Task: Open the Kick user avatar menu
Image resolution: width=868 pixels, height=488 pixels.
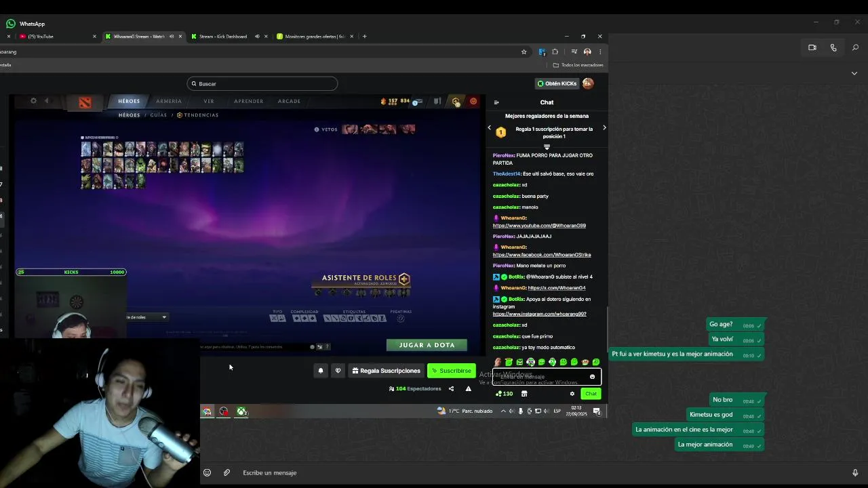Action: tap(588, 83)
